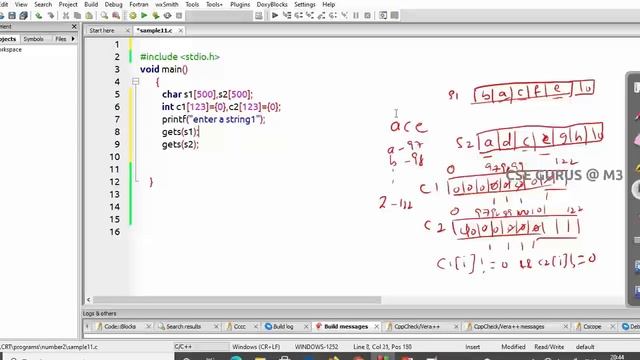
Task: Open the Help menu
Action: coord(329,4)
